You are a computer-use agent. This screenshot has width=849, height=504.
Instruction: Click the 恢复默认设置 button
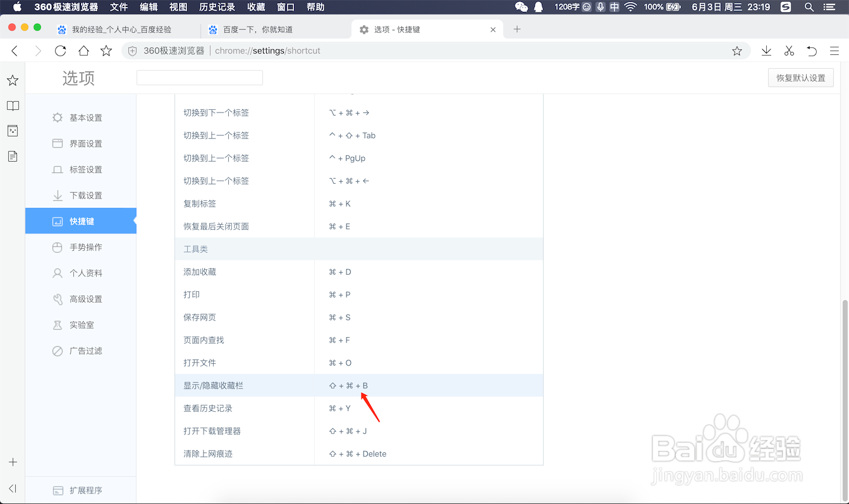(x=800, y=77)
